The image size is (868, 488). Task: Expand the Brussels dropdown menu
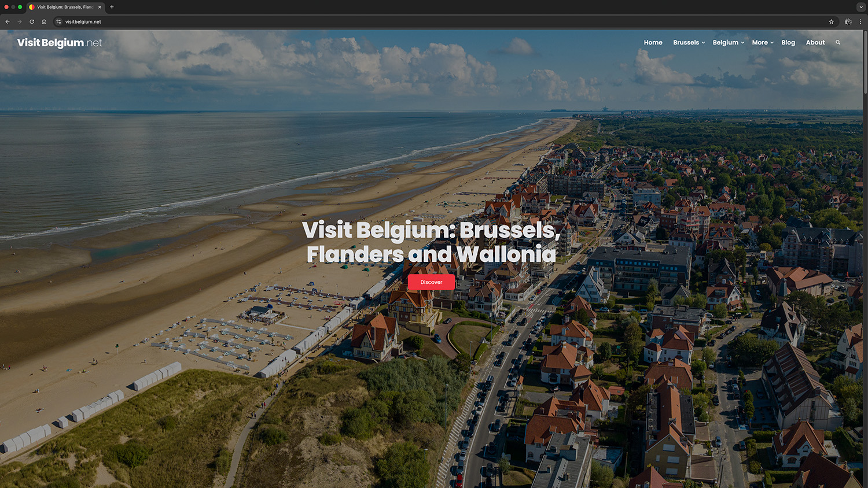[689, 43]
